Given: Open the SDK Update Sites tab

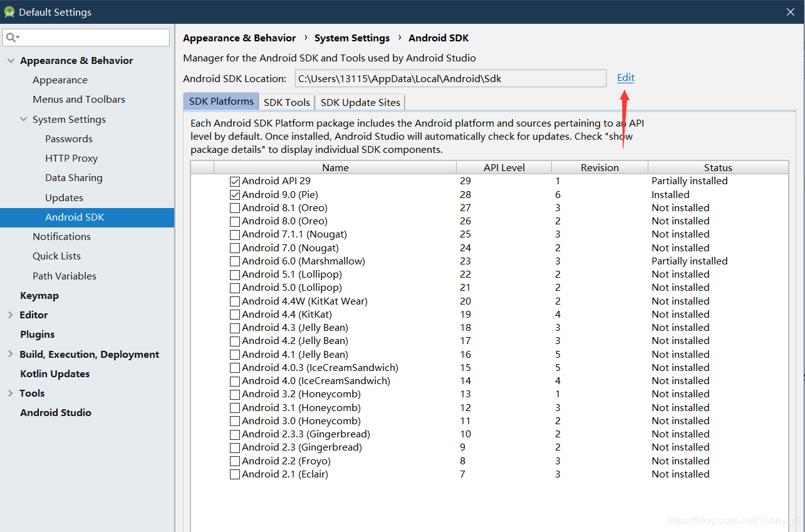Looking at the screenshot, I should click(360, 102).
